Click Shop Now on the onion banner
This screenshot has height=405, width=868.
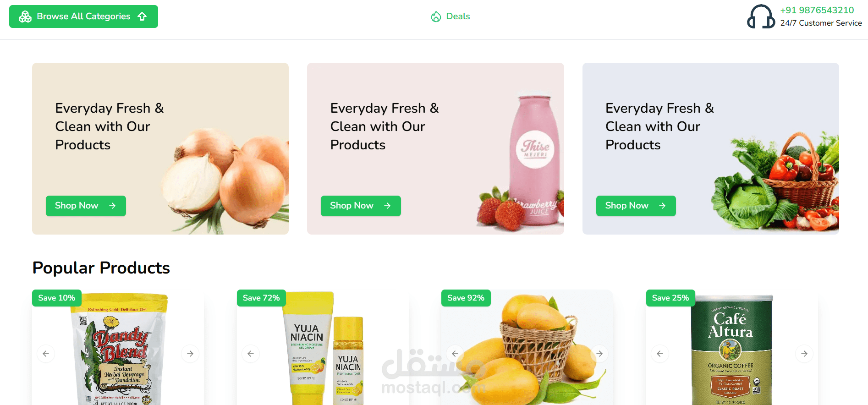point(86,206)
